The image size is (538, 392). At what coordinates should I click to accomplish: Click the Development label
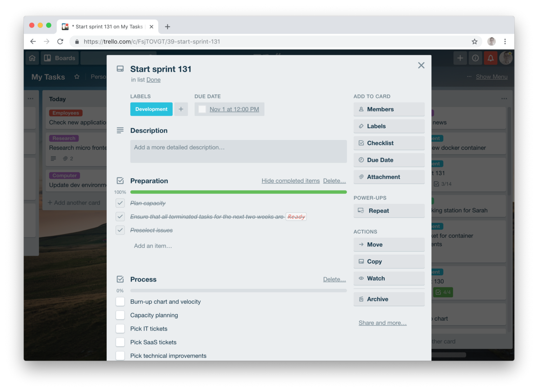[151, 109]
